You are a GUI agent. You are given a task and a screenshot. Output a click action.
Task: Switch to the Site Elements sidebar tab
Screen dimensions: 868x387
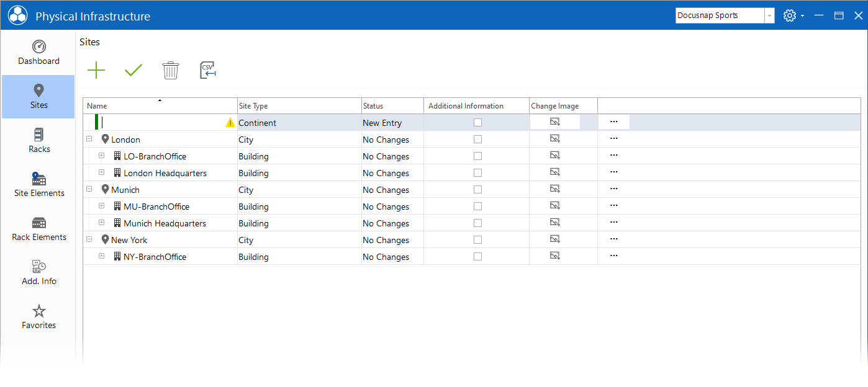click(39, 184)
